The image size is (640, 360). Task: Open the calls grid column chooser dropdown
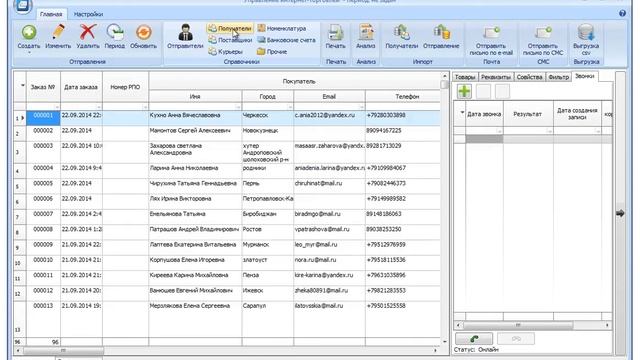462,112
